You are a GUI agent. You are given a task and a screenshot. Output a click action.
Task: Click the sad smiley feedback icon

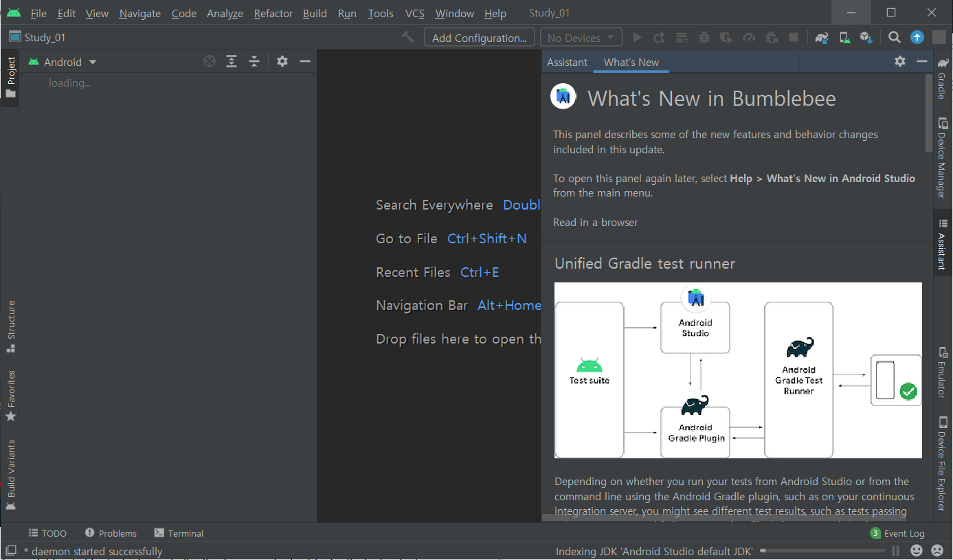pyautogui.click(x=937, y=550)
